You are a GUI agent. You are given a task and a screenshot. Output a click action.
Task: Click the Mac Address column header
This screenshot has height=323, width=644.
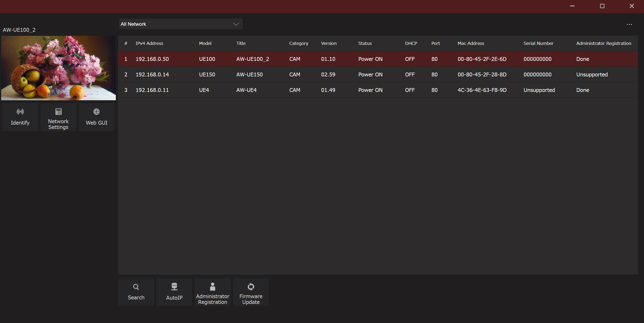click(x=470, y=43)
